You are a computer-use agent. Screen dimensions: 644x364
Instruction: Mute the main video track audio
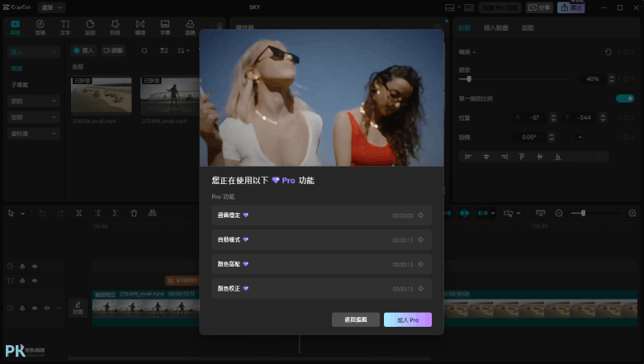point(47,308)
